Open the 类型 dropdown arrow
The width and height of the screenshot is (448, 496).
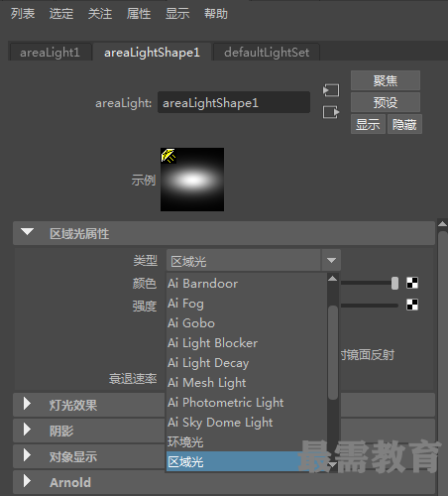pos(331,261)
